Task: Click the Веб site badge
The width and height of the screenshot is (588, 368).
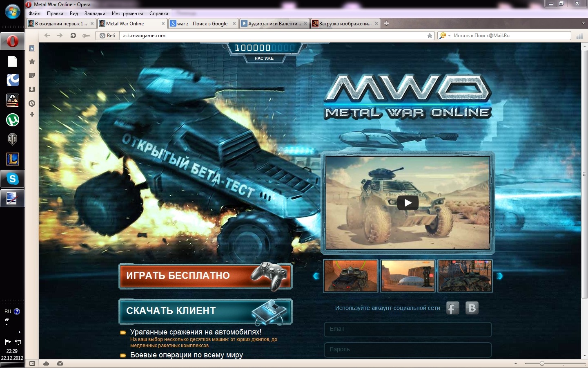Action: tap(108, 36)
